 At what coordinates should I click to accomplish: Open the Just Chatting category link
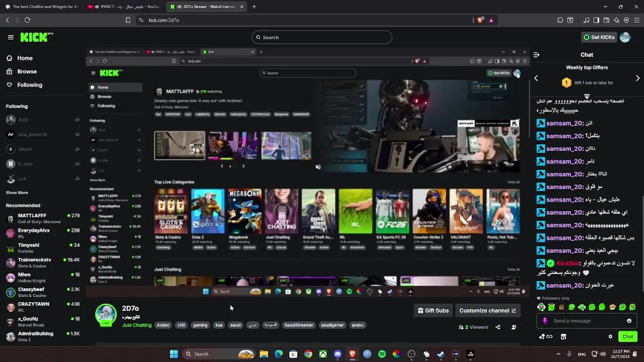(x=137, y=325)
